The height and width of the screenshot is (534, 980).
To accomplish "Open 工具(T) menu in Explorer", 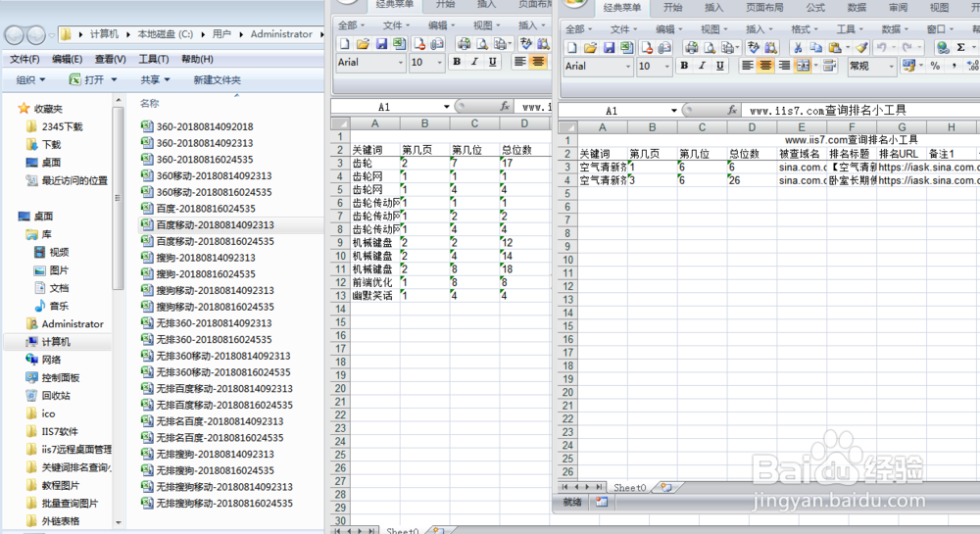I will point(153,60).
